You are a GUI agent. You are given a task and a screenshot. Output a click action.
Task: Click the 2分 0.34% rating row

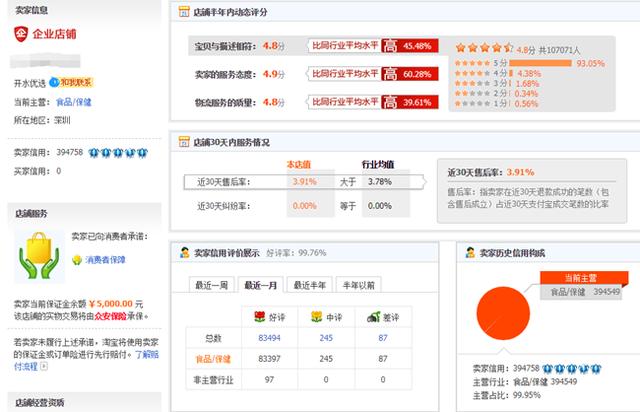(496, 94)
